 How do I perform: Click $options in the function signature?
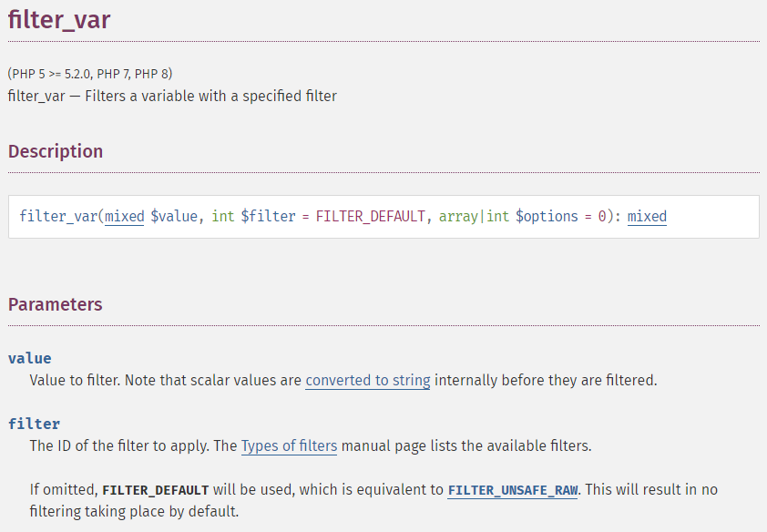[547, 216]
